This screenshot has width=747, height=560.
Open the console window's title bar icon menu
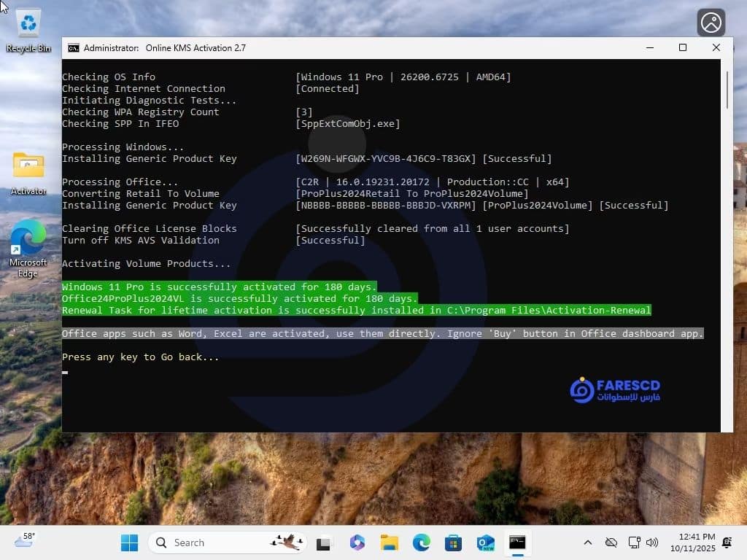point(74,48)
